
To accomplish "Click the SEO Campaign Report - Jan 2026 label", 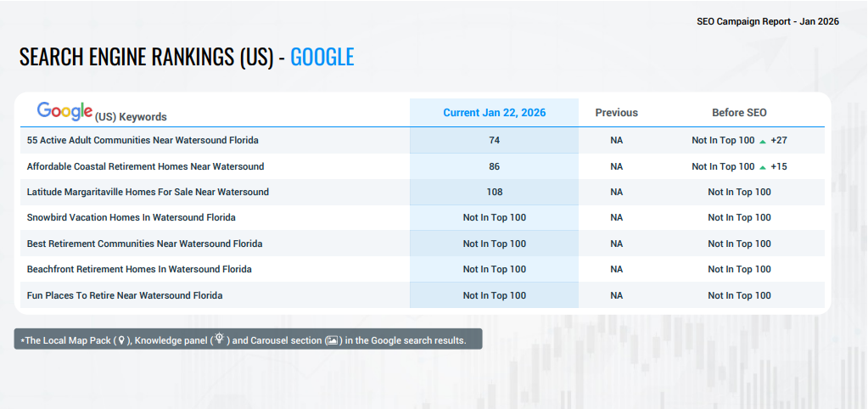I will point(767,21).
